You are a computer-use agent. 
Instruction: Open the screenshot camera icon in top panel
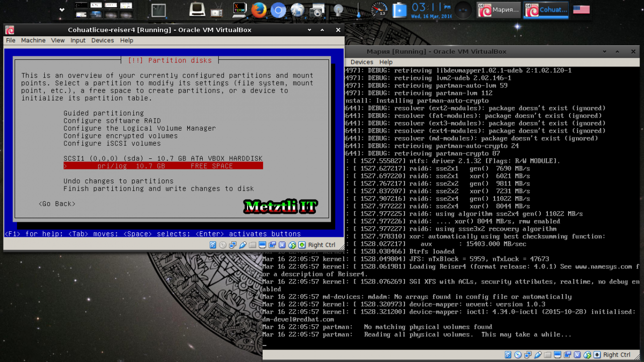tap(317, 10)
